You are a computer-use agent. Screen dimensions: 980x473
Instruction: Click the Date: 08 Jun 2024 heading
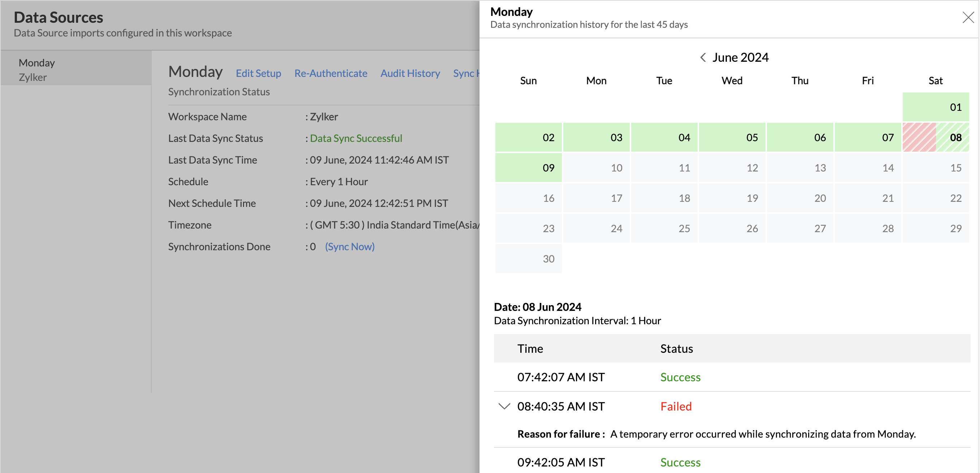538,307
